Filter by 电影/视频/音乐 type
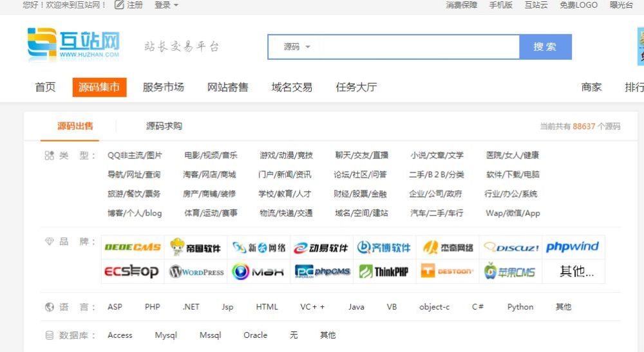 (211, 156)
